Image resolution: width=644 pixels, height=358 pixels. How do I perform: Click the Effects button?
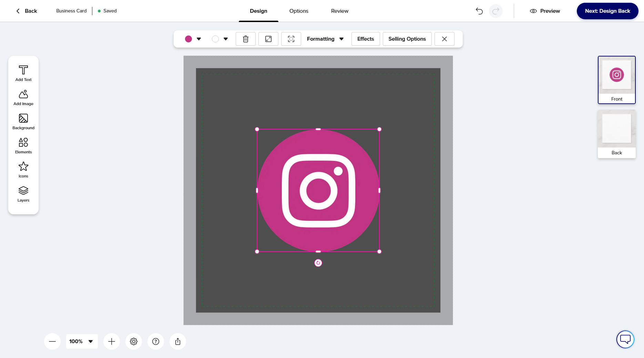pyautogui.click(x=366, y=39)
